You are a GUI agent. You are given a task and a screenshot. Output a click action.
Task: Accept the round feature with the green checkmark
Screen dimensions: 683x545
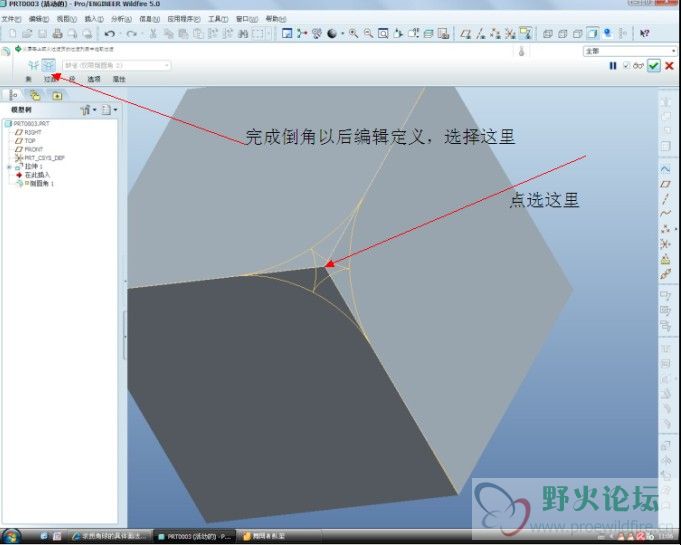pos(653,66)
